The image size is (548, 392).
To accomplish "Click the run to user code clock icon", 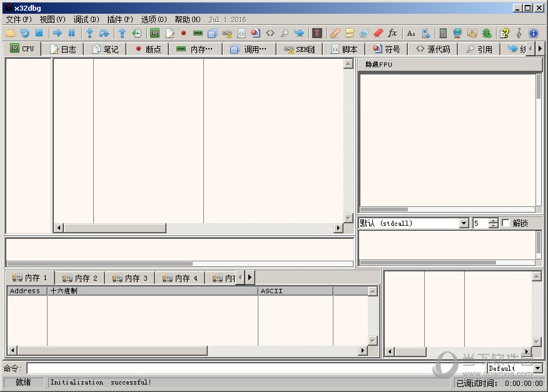I will tap(136, 33).
